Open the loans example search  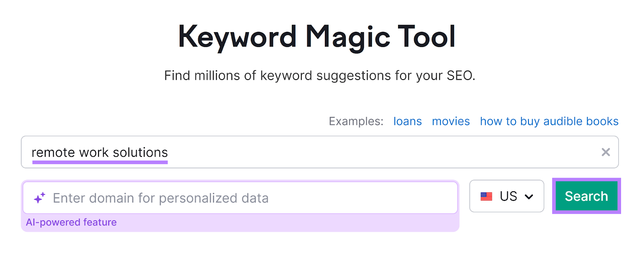(407, 121)
